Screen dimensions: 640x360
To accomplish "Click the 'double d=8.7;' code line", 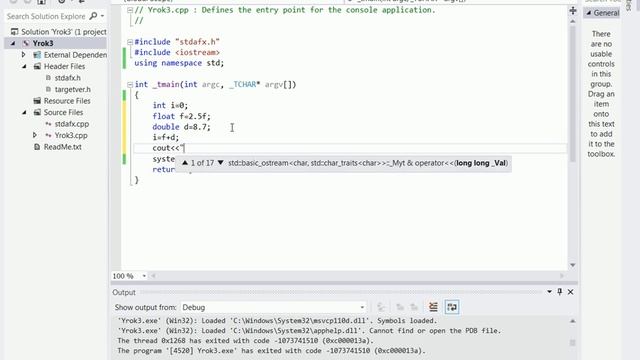I will 182,127.
